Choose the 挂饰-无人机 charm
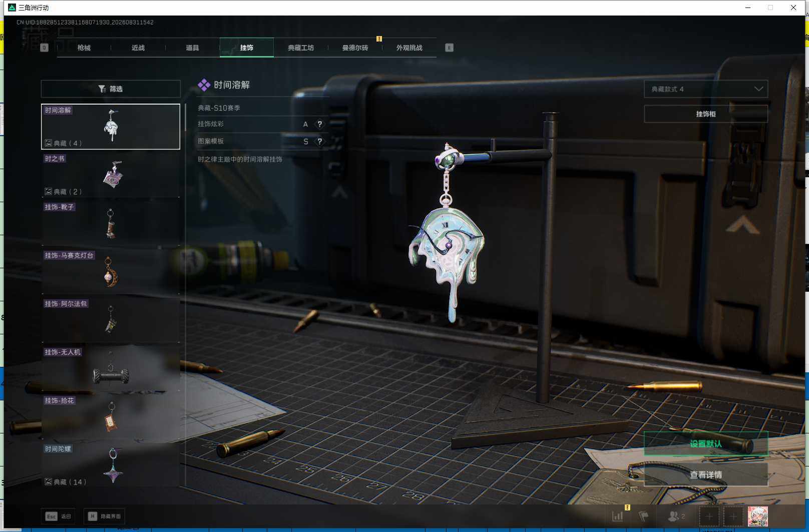The image size is (809, 532). [111, 368]
